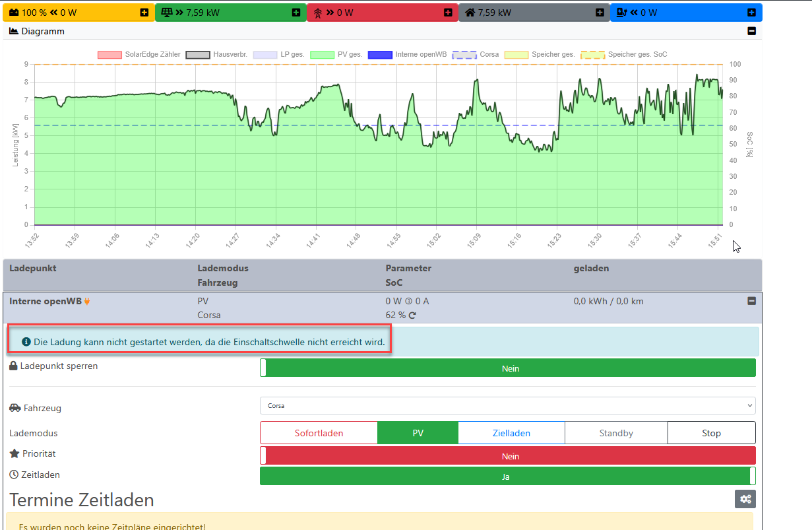Image resolution: width=812 pixels, height=530 pixels.
Task: Open Zeitladen schedule settings gear icon
Action: 745,499
